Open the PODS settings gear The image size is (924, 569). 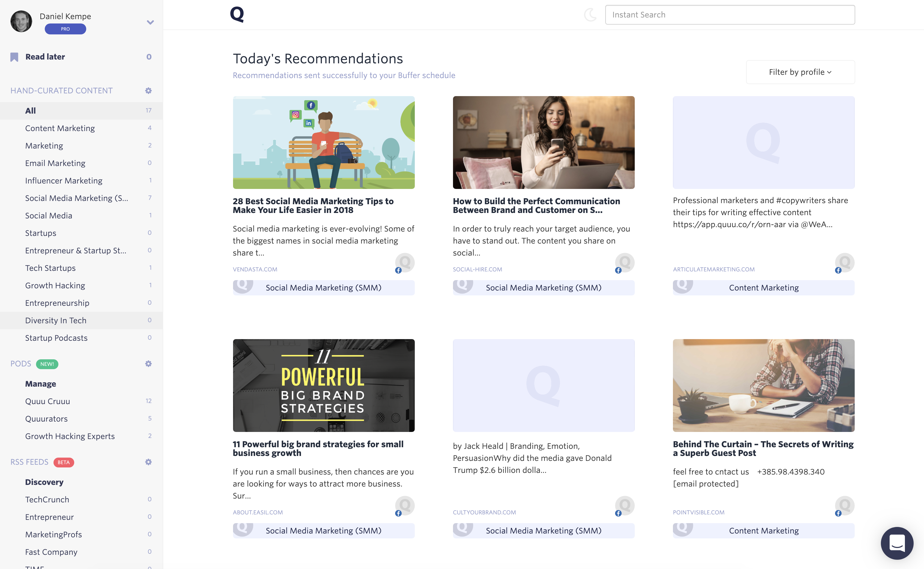click(148, 363)
